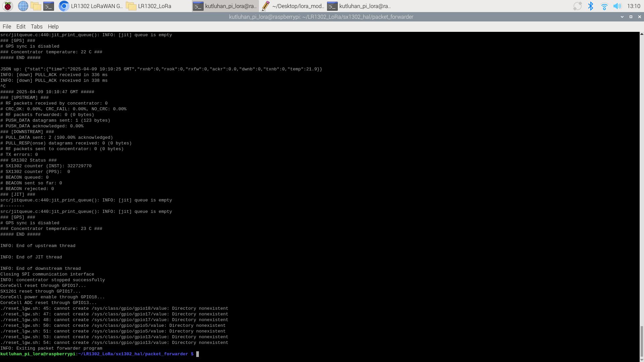Switch to ~/Desktop/lora_mod text editor window
Screen dimensions: 644x362
tap(292, 6)
